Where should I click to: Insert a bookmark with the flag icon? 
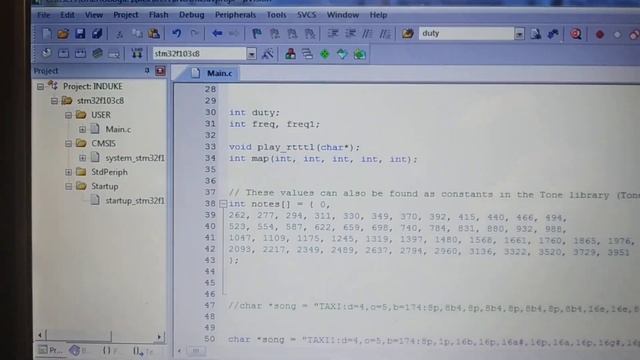click(257, 33)
